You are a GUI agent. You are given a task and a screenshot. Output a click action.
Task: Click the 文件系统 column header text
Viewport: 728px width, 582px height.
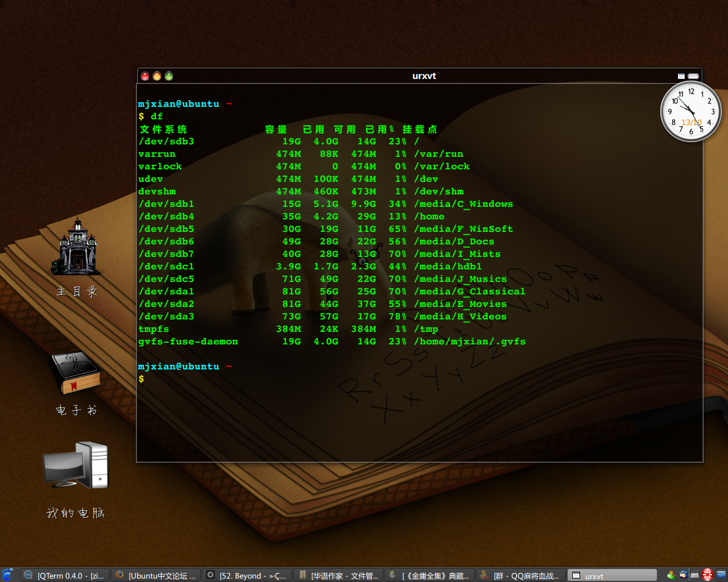click(x=163, y=130)
